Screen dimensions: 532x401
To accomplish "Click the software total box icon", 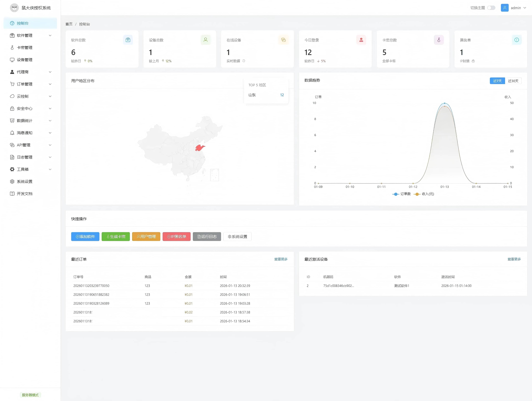I will 128,40.
